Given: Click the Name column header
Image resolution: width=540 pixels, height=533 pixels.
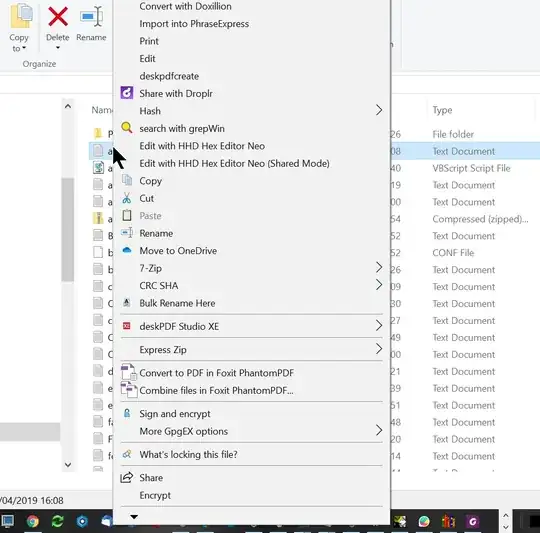Looking at the screenshot, I should coord(102,110).
